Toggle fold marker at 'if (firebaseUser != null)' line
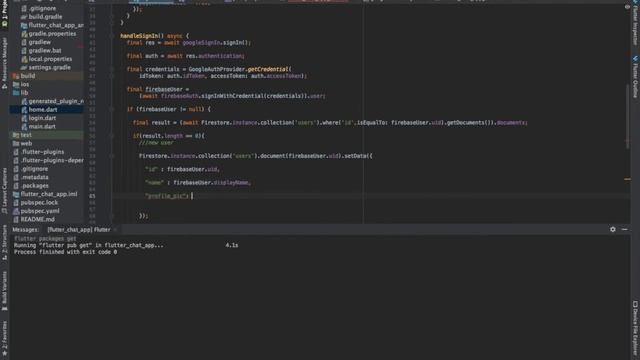Image resolution: width=640 pixels, height=360 pixels. click(x=111, y=109)
